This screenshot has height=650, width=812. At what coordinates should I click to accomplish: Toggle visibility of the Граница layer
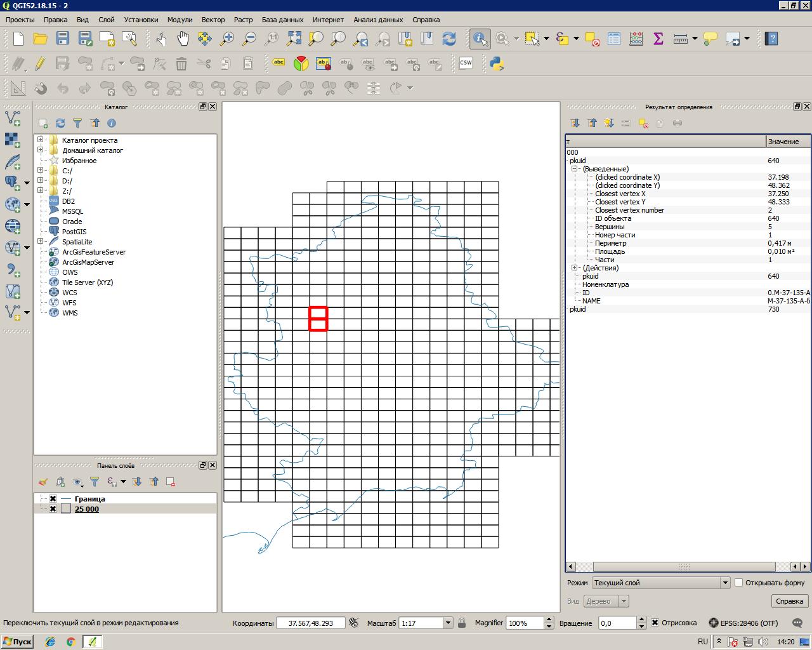(x=53, y=499)
